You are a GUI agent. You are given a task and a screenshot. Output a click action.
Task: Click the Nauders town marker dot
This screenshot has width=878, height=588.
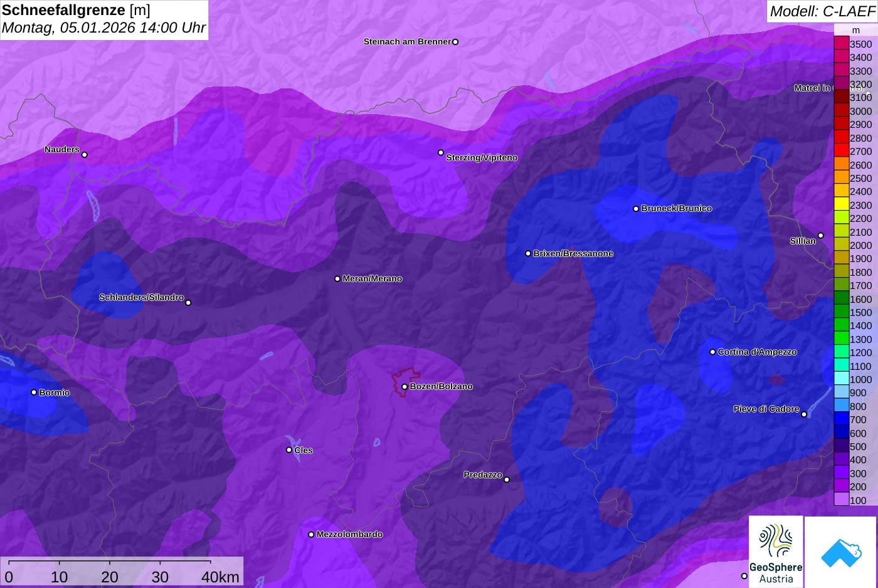tap(85, 155)
